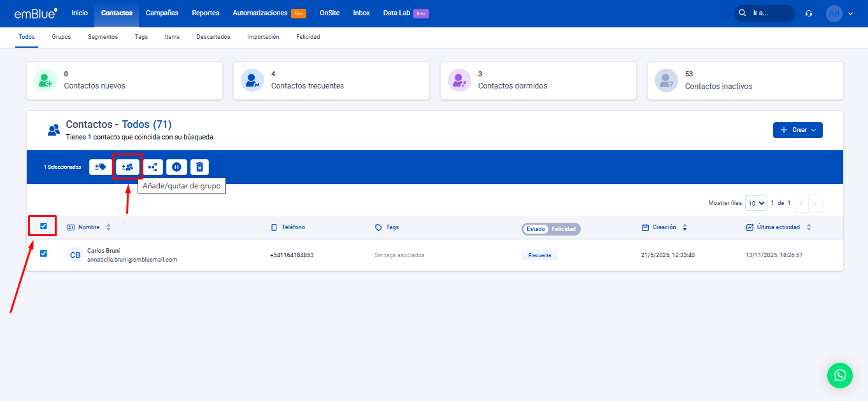Screen dimensions: 868x401
Task: Click the pause contacts icon
Action: click(176, 167)
